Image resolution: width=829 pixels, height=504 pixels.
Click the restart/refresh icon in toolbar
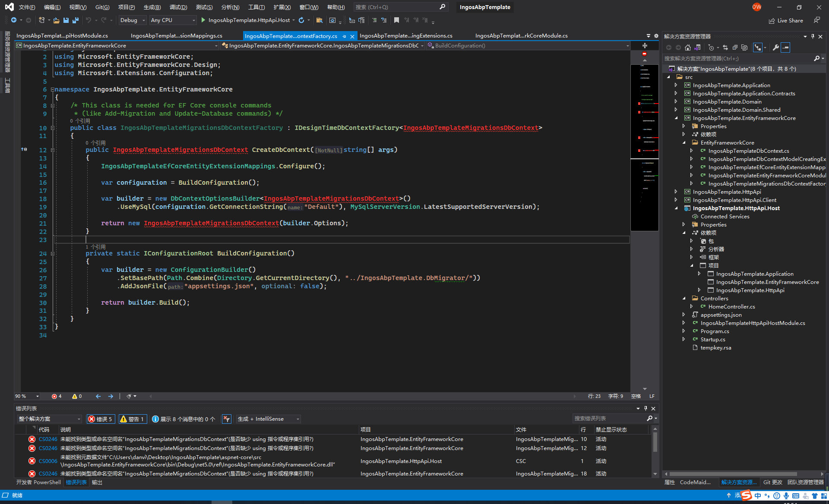301,20
